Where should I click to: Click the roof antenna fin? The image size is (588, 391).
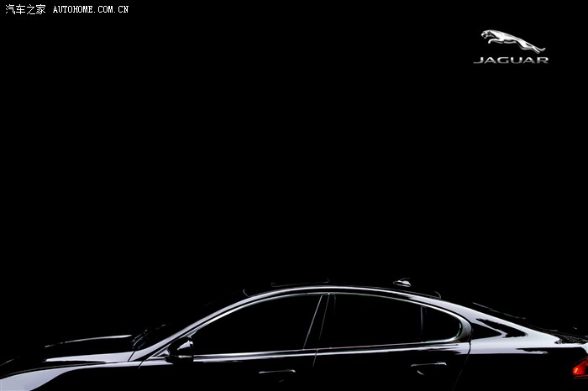point(403,284)
